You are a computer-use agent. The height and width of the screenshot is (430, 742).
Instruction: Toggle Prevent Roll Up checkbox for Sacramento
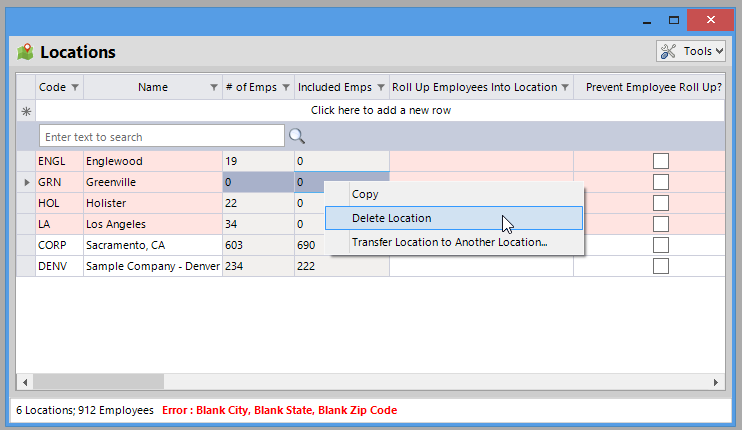pyautogui.click(x=661, y=245)
